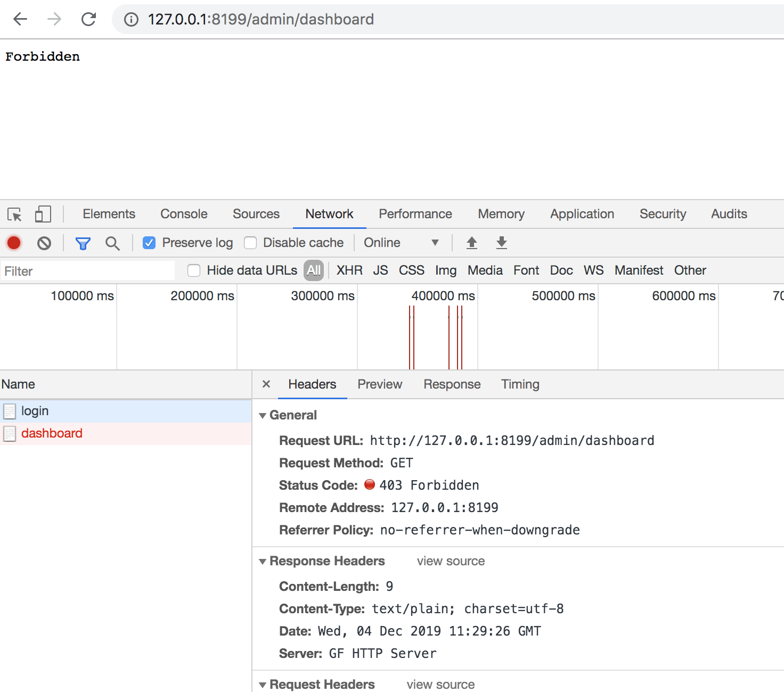
Task: Export HAR file with download arrow
Action: [x=501, y=243]
